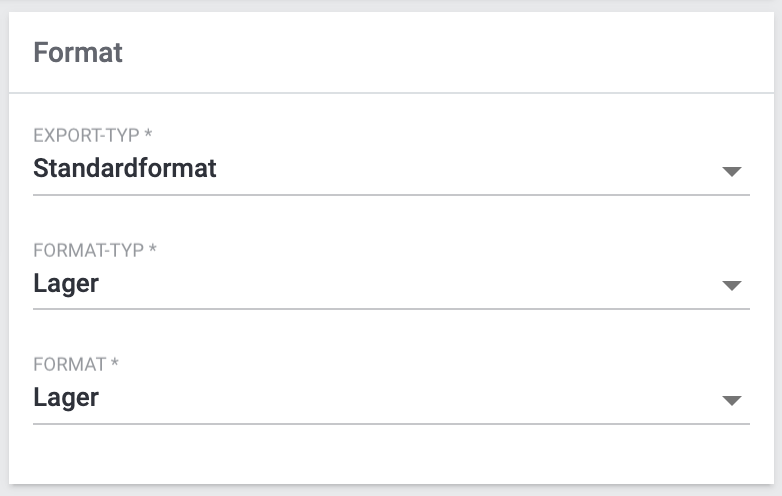Click blank header space right of Format title
This screenshot has height=496, width=782.
(450, 52)
